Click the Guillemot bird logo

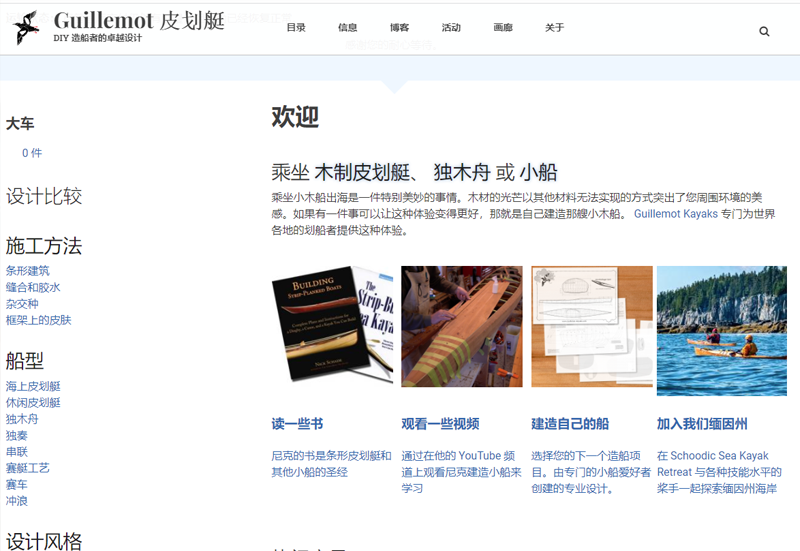pos(26,27)
